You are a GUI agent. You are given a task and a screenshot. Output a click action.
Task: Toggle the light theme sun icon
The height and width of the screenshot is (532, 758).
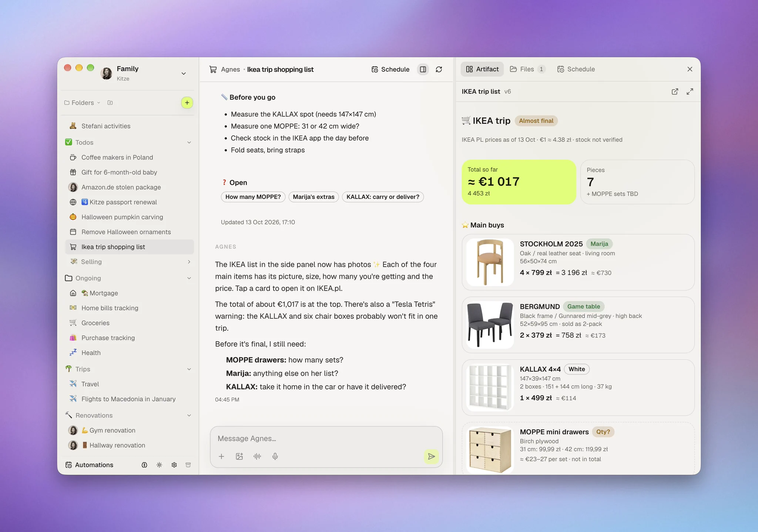tap(159, 465)
